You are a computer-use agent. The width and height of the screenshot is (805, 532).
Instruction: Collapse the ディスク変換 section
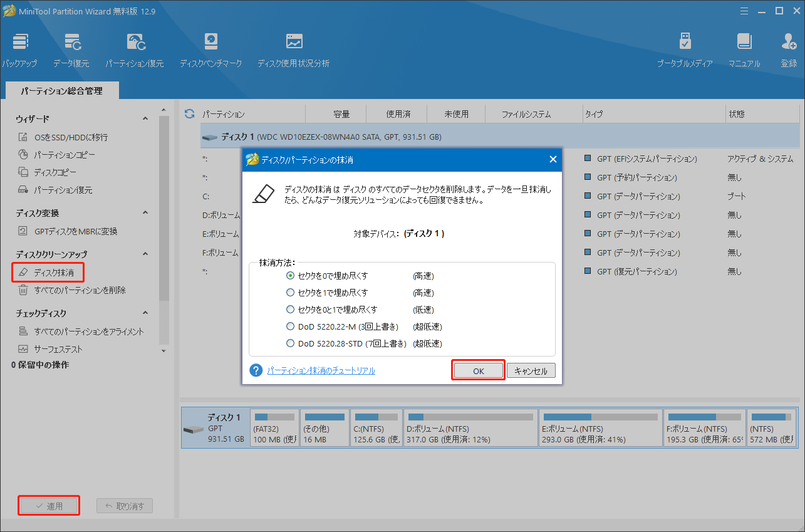tap(145, 213)
